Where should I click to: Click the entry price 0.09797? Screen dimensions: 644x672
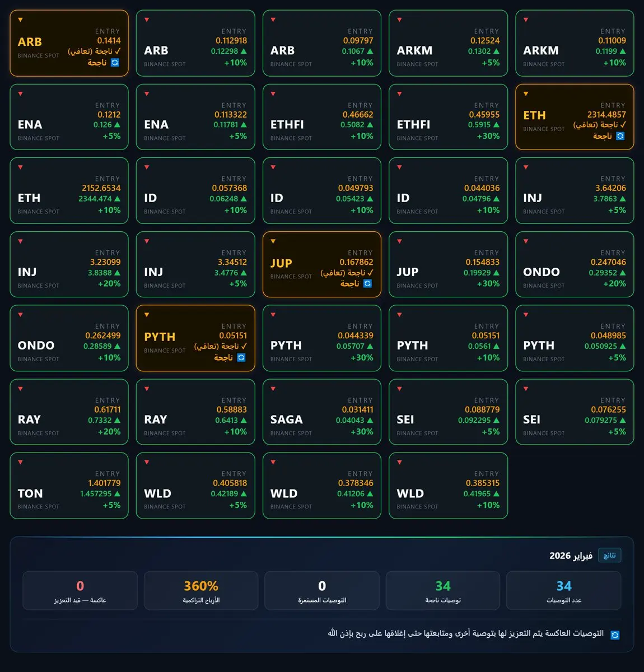358,40
